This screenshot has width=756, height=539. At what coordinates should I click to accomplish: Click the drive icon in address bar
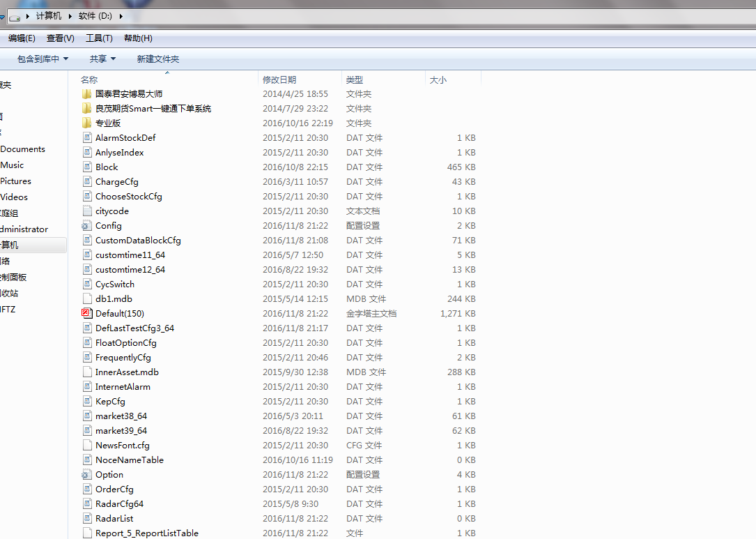pos(15,16)
